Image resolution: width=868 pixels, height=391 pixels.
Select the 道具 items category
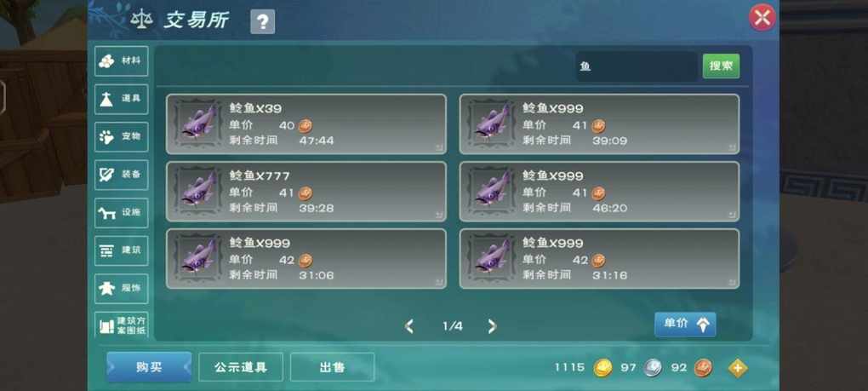click(x=121, y=99)
